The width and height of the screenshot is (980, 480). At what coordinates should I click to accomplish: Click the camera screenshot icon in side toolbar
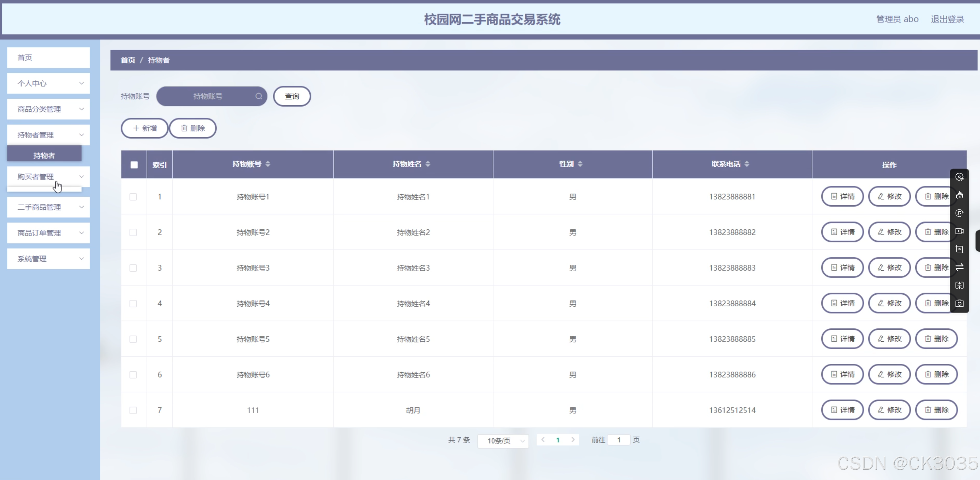coord(959,303)
